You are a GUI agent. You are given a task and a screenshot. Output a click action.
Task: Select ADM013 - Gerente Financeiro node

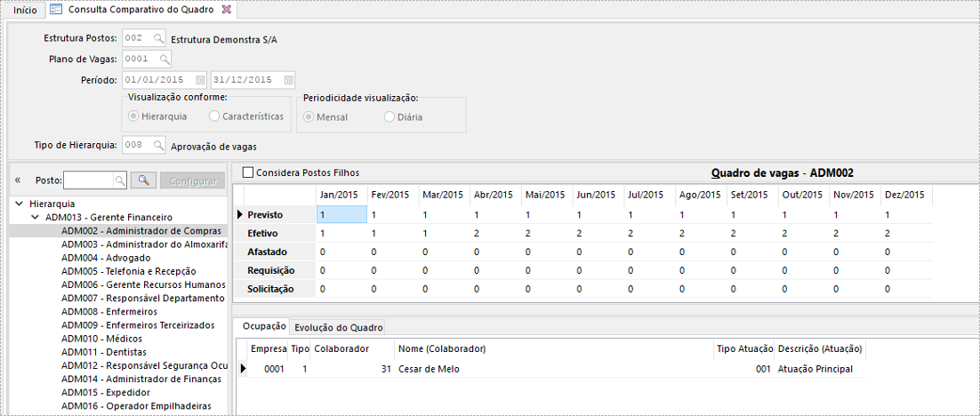click(108, 218)
